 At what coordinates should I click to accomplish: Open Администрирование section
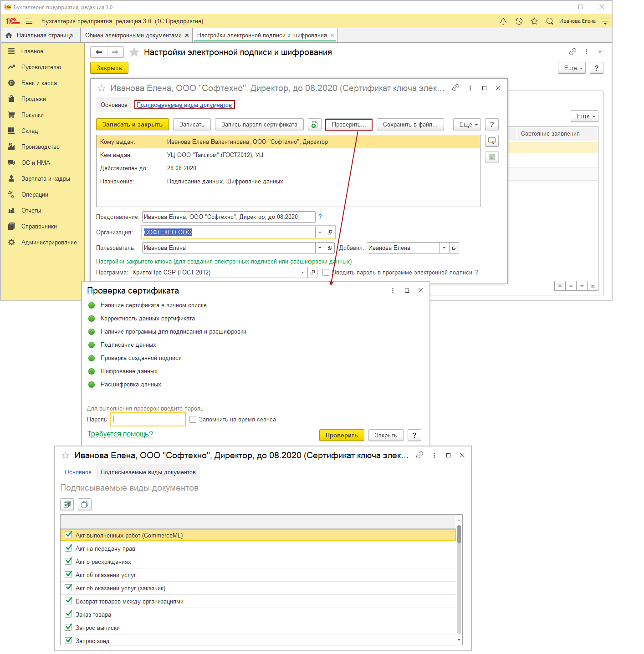click(x=49, y=242)
